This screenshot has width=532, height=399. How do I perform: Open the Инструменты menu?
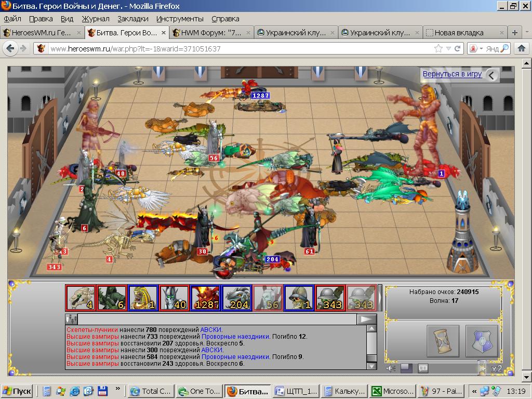coord(180,19)
